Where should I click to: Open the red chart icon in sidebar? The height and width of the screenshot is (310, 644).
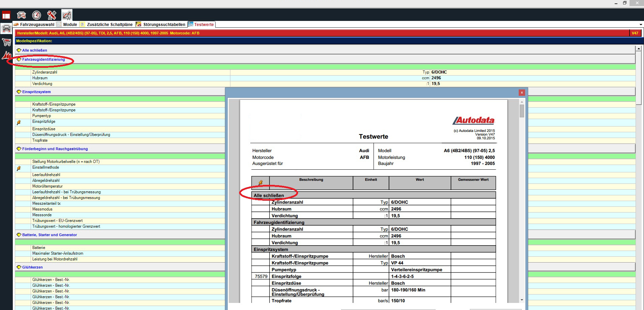(x=6, y=55)
